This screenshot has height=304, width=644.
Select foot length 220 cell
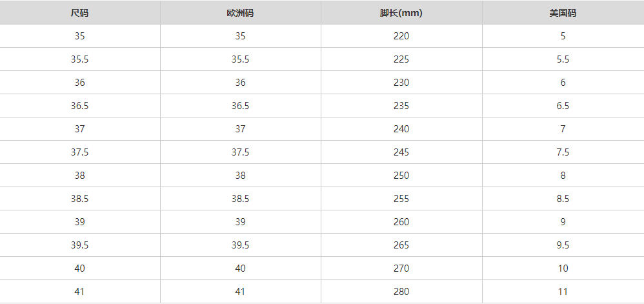tap(401, 36)
